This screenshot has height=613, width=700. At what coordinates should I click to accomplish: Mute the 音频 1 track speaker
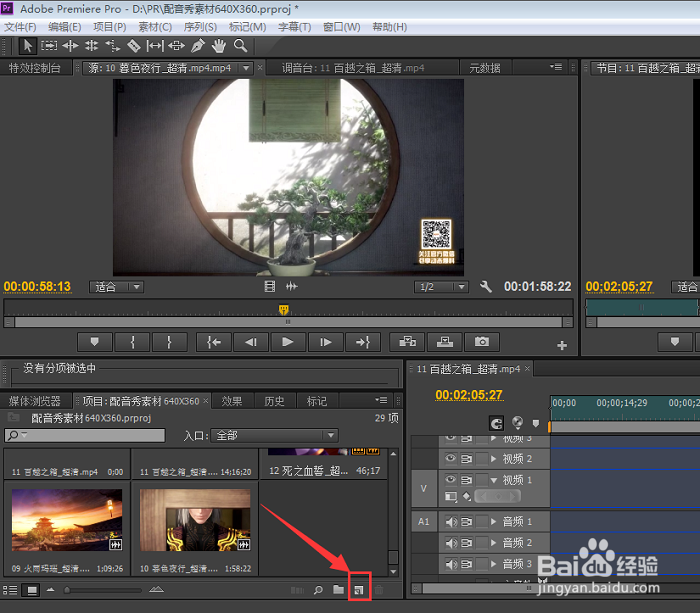pyautogui.click(x=451, y=521)
